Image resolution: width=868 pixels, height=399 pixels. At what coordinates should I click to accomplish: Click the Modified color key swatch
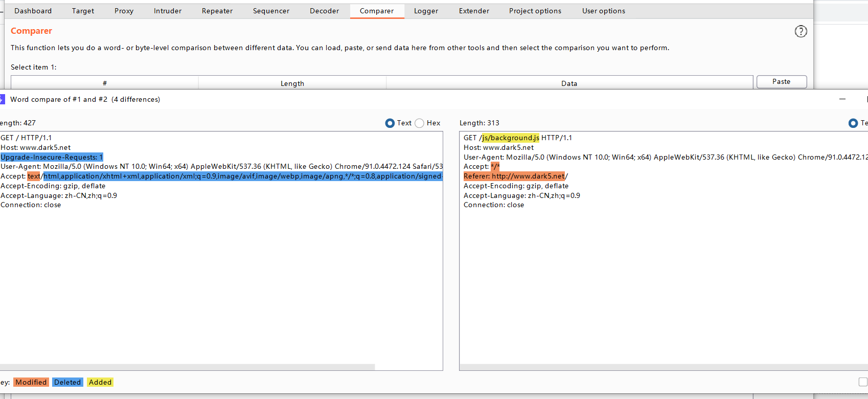(31, 382)
